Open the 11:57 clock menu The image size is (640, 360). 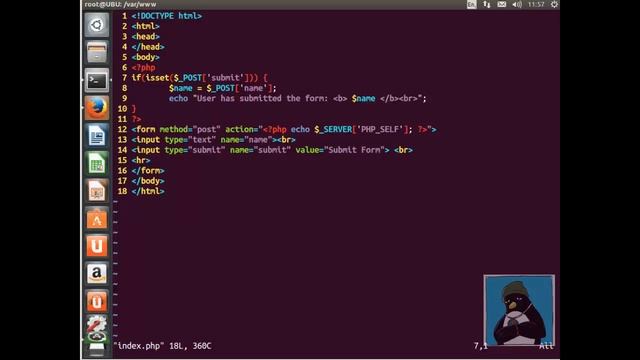[536, 4]
